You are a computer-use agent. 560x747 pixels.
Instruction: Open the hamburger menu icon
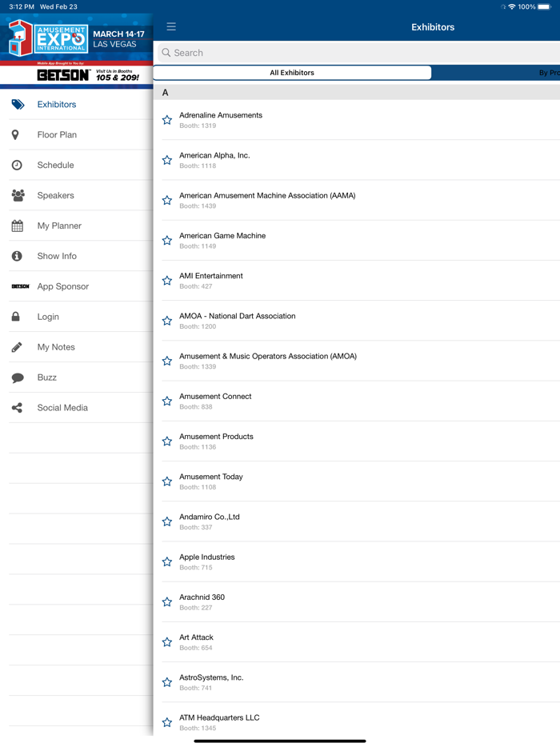[x=171, y=26]
